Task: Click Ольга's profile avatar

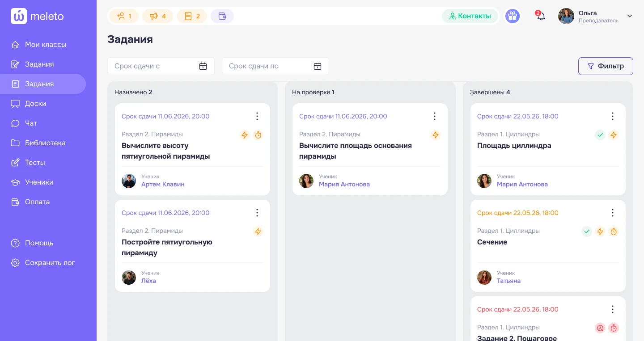Action: (566, 16)
